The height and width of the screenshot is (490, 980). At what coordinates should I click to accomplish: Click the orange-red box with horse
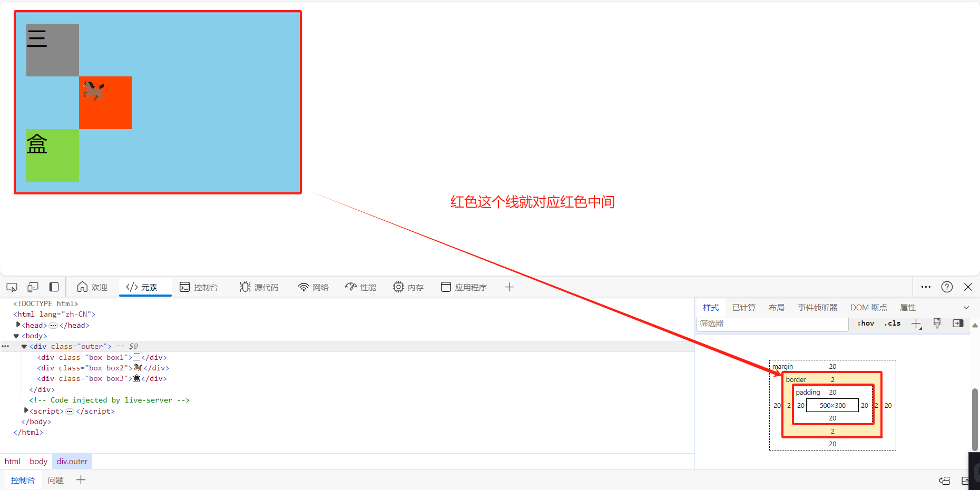tap(105, 103)
